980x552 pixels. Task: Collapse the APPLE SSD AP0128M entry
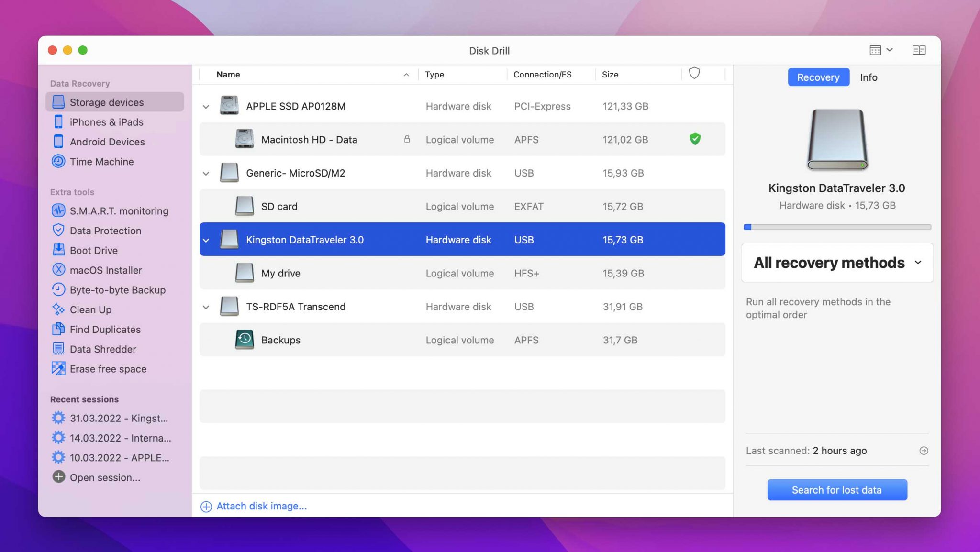pyautogui.click(x=205, y=106)
